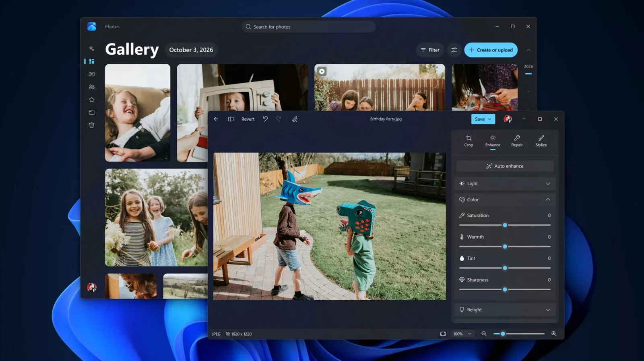Screen dimensions: 644x361
Task: Click the October 3, 2026 date label
Action: [191, 50]
